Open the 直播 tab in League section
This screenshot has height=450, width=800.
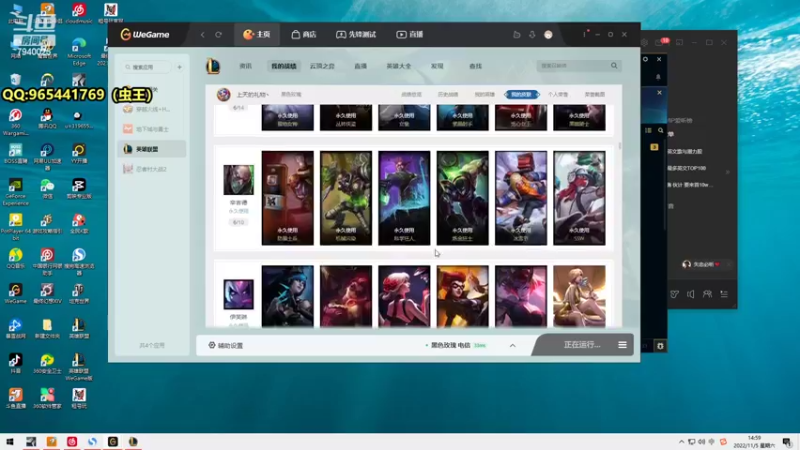[361, 66]
